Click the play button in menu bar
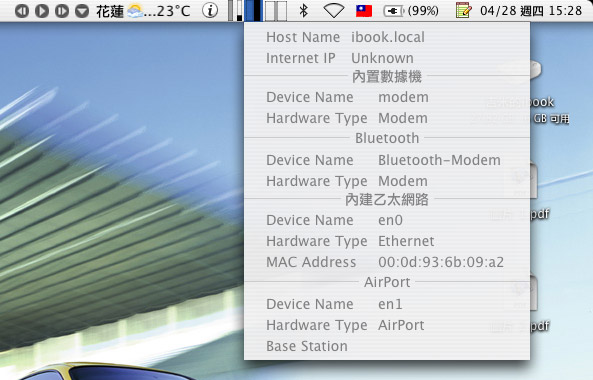Screen dimensions: 593x380 click(x=42, y=11)
